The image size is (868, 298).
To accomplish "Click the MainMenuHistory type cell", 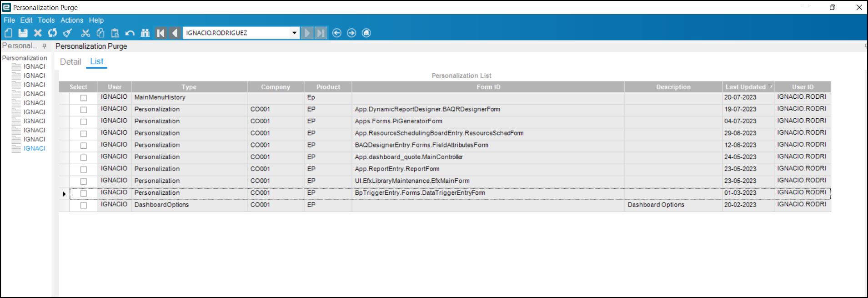I will 189,97.
